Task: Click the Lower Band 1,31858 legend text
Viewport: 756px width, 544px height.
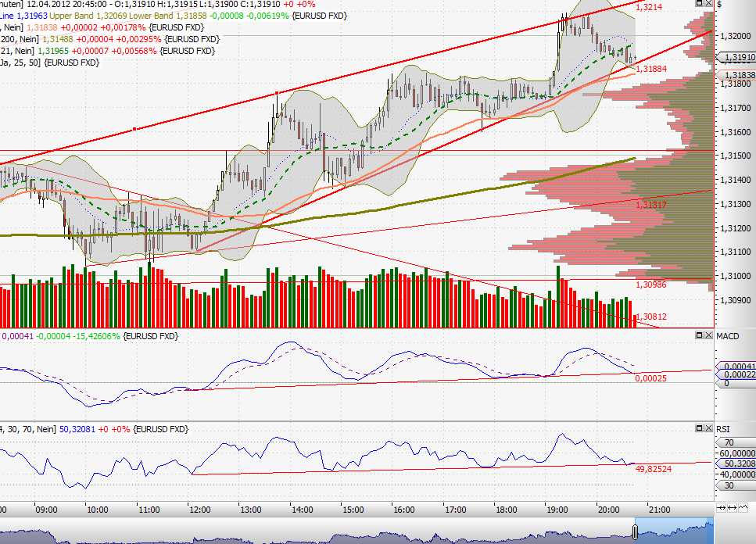Action: coord(168,16)
